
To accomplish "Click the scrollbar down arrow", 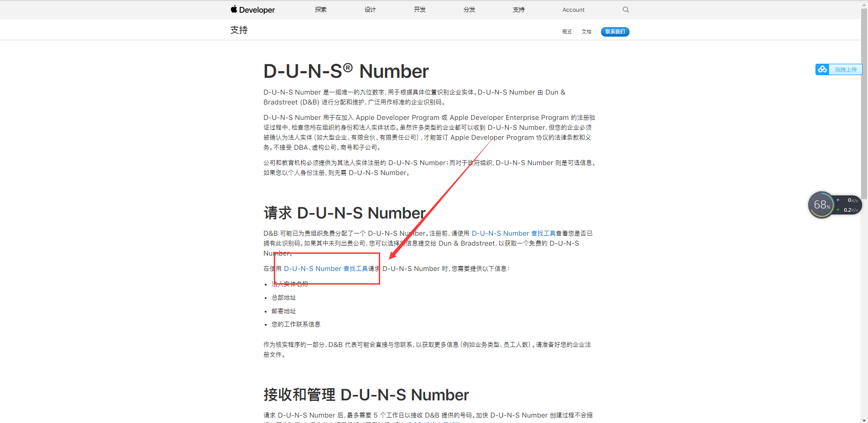I will pyautogui.click(x=864, y=419).
